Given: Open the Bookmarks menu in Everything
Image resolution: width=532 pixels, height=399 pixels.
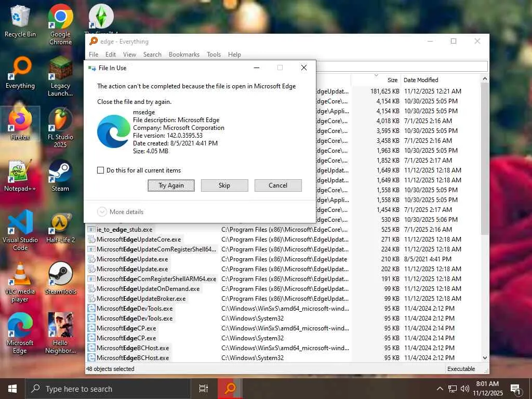Looking at the screenshot, I should click(x=184, y=54).
